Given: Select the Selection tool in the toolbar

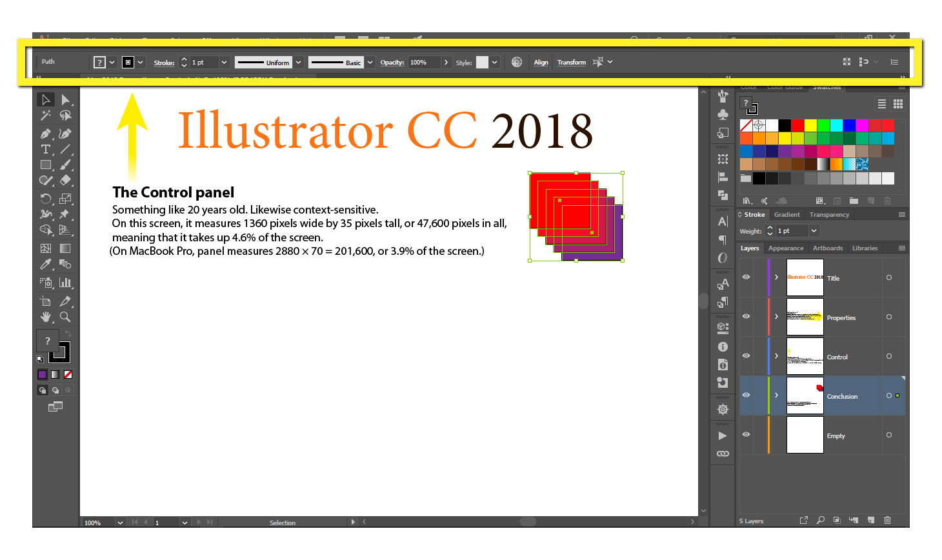Looking at the screenshot, I should click(46, 99).
